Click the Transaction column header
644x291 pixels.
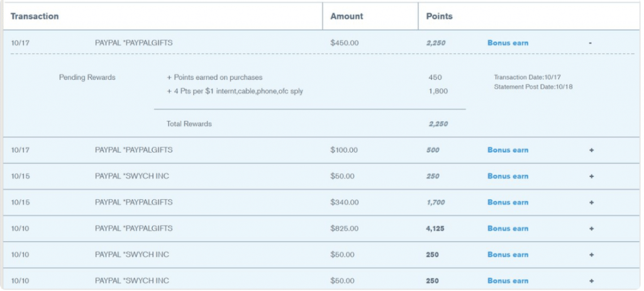[35, 16]
